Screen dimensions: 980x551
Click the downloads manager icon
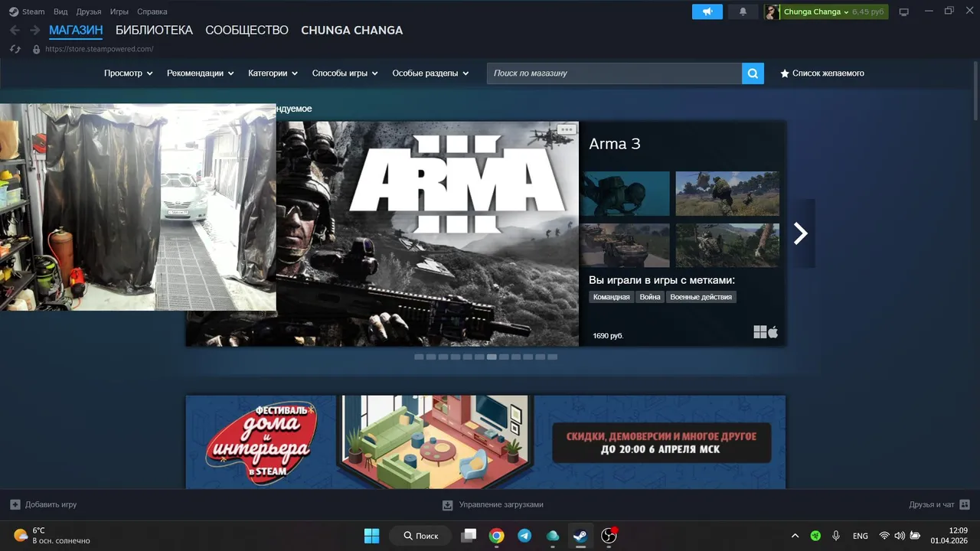[x=448, y=505]
